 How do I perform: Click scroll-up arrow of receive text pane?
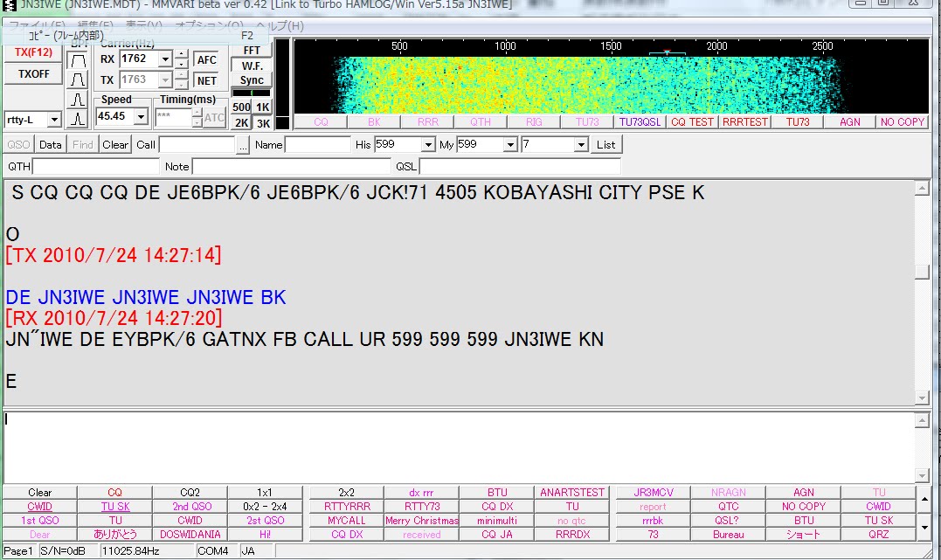point(922,189)
